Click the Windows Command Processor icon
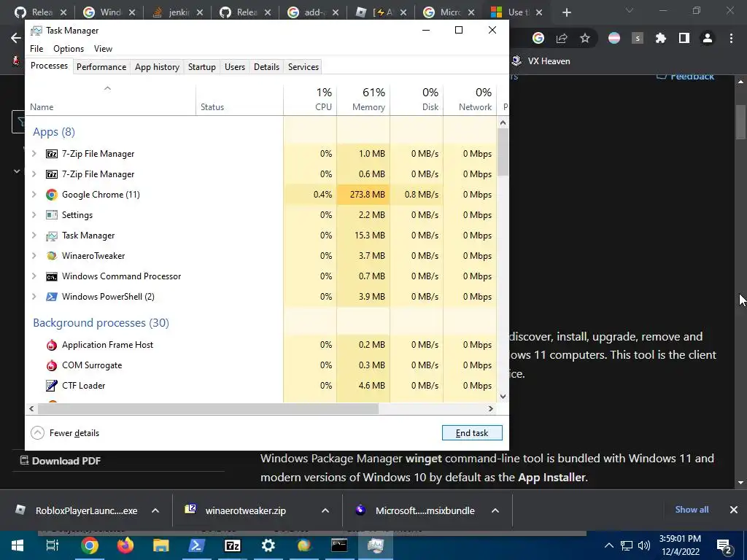 52,276
